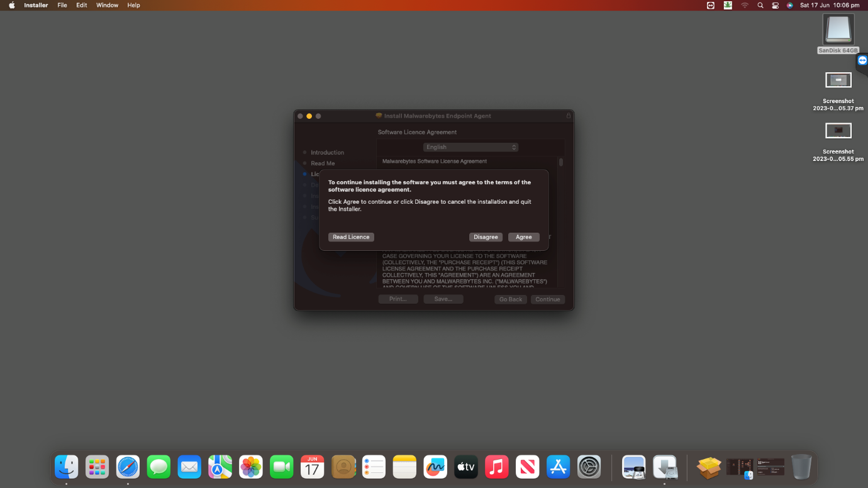Click the Go Back button in the installer
Viewport: 868px width, 488px height.
(511, 299)
